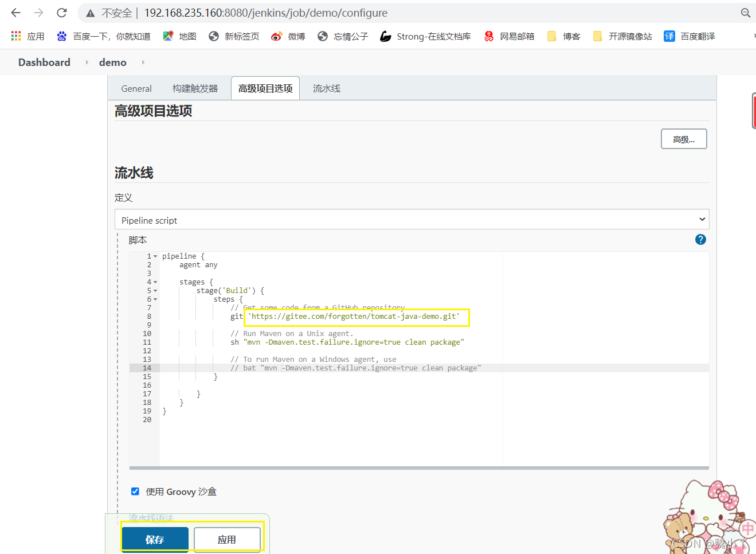
Task: Collapse the steps block at line 6
Action: pyautogui.click(x=155, y=299)
